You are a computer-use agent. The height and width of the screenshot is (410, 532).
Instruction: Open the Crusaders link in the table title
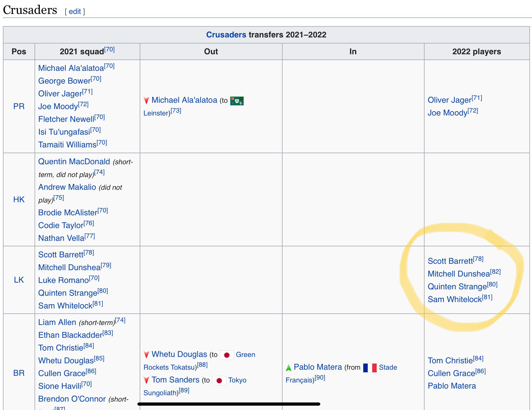tap(226, 35)
